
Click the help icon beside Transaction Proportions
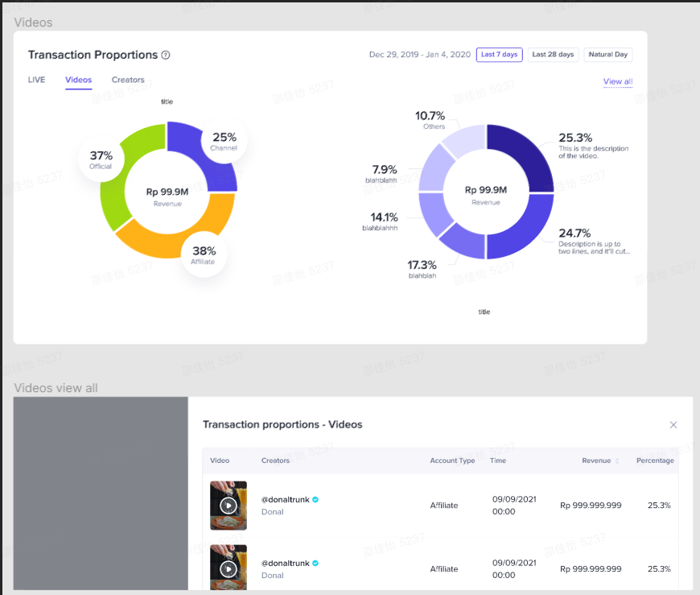tap(166, 56)
